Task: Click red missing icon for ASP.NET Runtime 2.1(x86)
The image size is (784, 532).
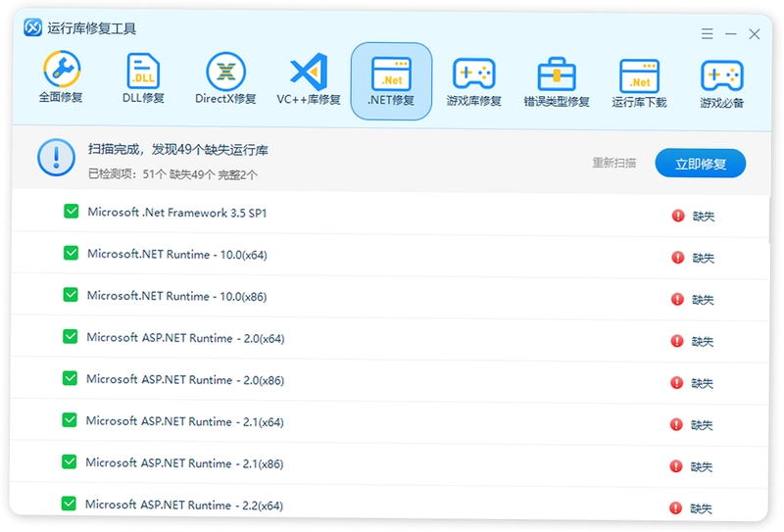Action: coord(676,466)
